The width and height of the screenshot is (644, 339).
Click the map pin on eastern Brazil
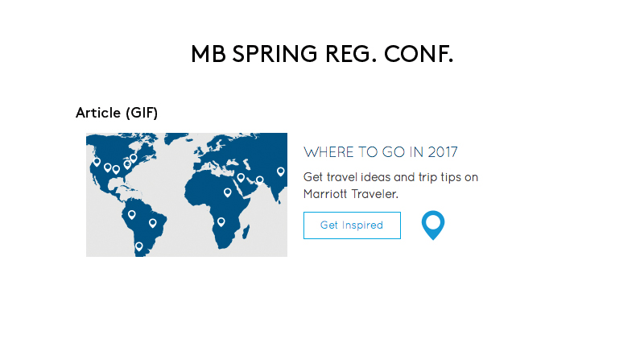point(152,222)
